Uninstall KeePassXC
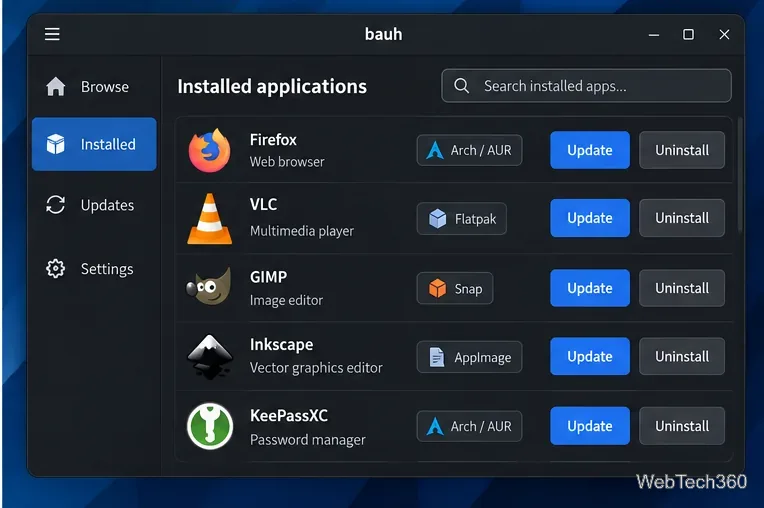The height and width of the screenshot is (508, 764). point(682,426)
